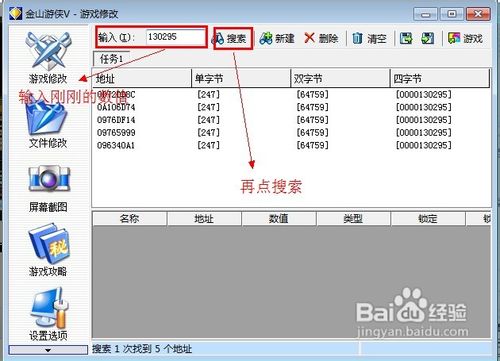Click the 类型 header in lower table
The height and width of the screenshot is (361, 500).
[x=353, y=219]
